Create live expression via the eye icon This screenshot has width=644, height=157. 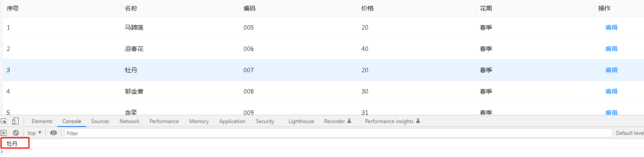tap(54, 133)
